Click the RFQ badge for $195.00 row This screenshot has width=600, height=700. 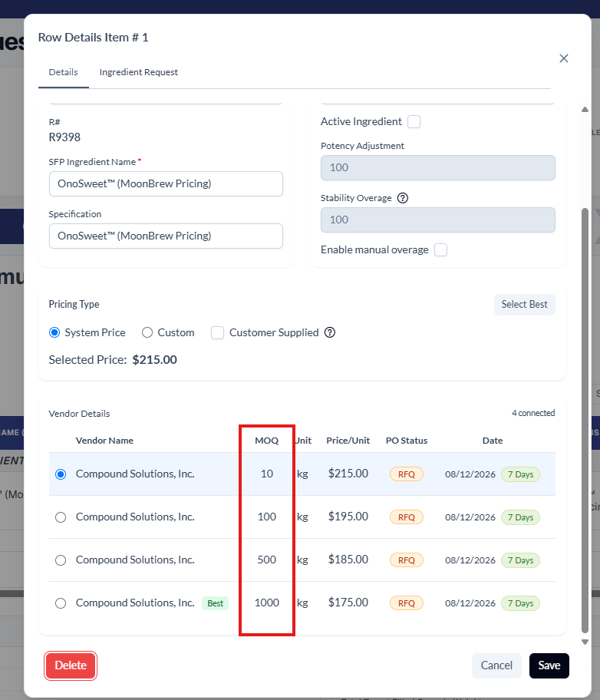407,517
